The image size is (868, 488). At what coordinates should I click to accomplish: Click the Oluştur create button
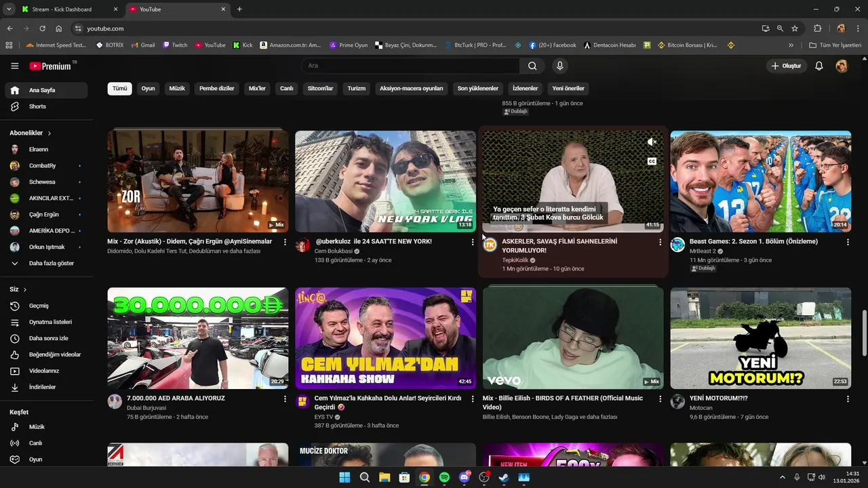click(x=786, y=66)
